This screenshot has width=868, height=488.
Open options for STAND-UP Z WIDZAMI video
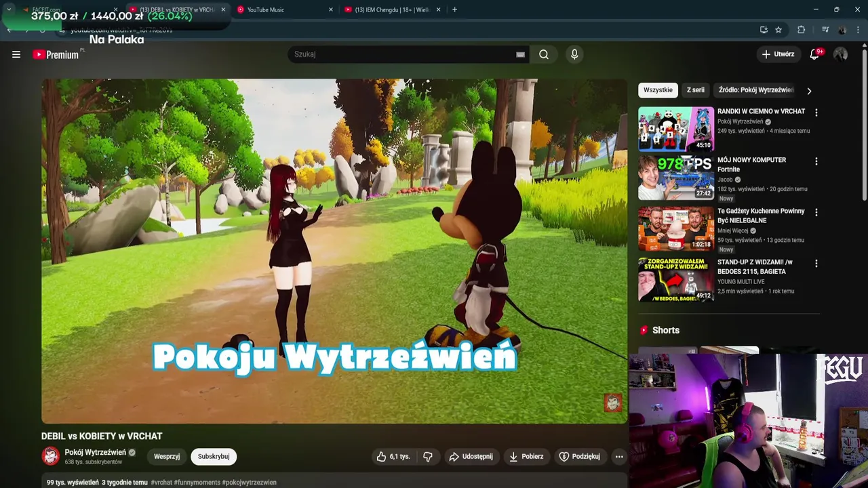(x=816, y=263)
